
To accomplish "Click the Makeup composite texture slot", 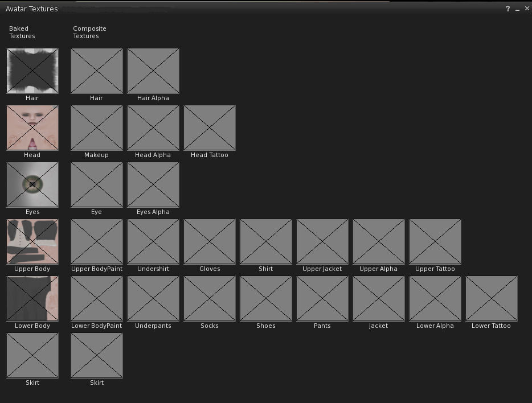I will click(97, 128).
